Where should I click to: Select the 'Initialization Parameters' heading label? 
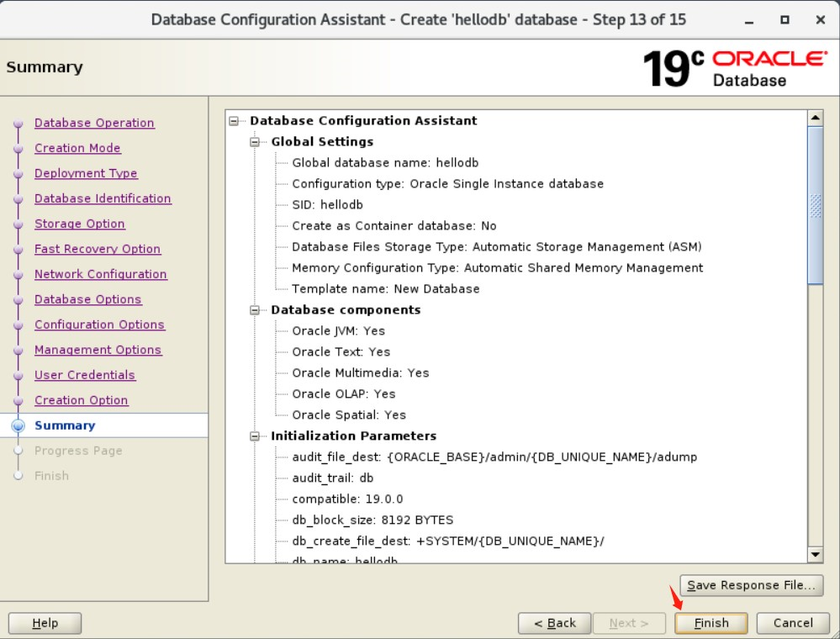353,436
